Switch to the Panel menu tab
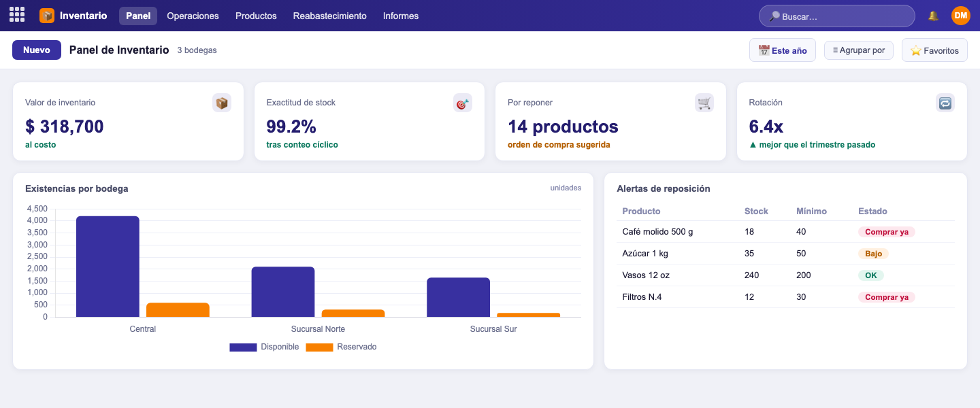Screen dimensions: 980x408 (138, 16)
